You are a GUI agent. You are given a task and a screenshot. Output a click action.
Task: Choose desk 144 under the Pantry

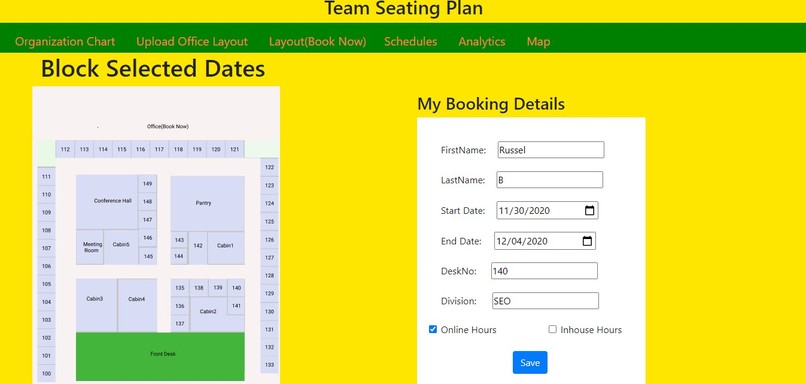[179, 256]
